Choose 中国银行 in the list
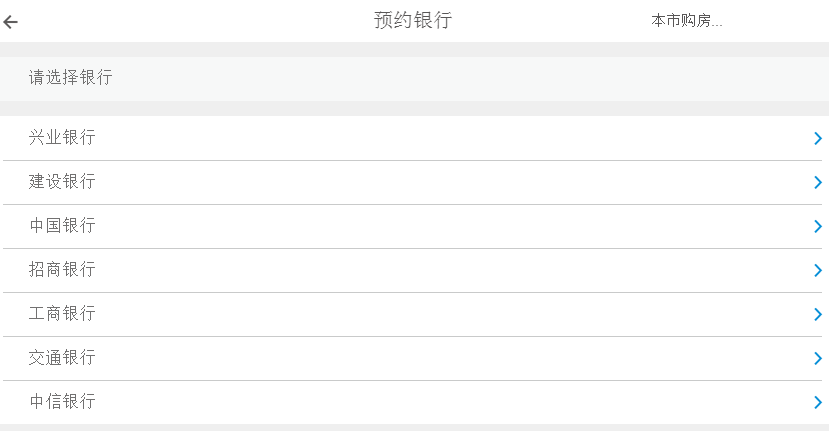Viewport: 829px width, 431px height. point(62,226)
